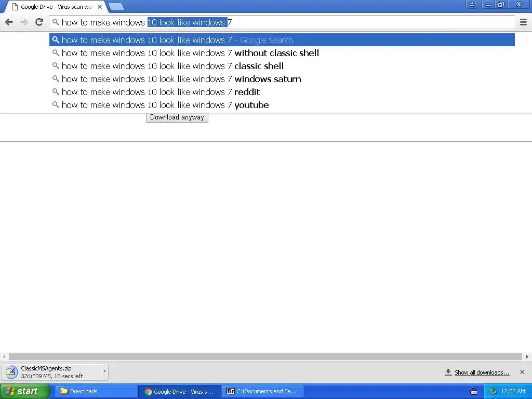
Task: Open the ClassicMSAgents.zip download item
Action: coord(51,372)
